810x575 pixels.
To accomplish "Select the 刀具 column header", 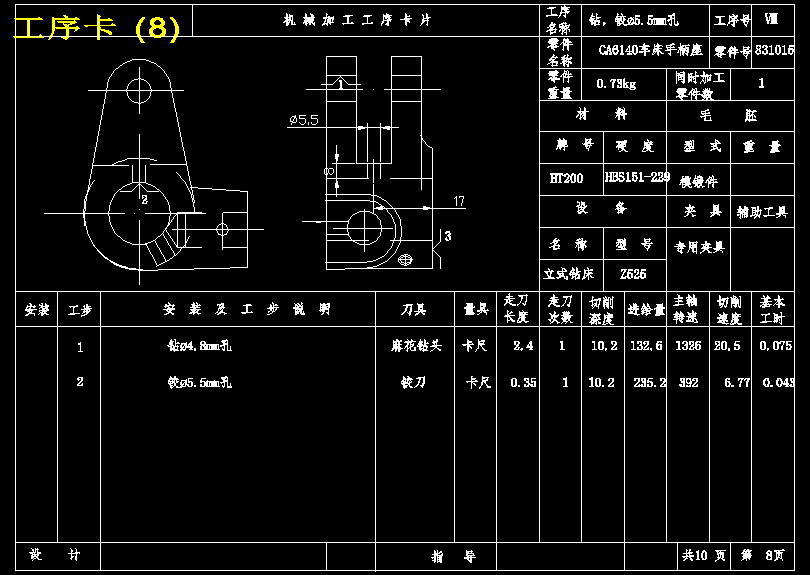I will (414, 309).
